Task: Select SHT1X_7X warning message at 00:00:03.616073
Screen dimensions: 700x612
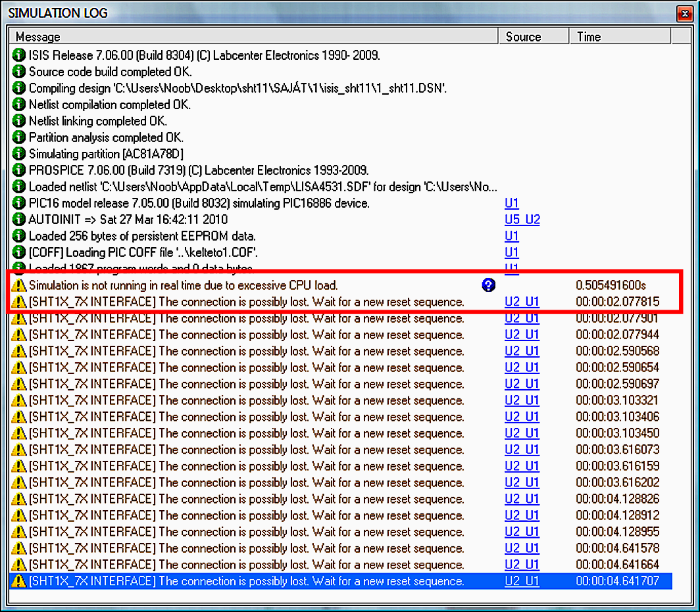Action: (247, 450)
